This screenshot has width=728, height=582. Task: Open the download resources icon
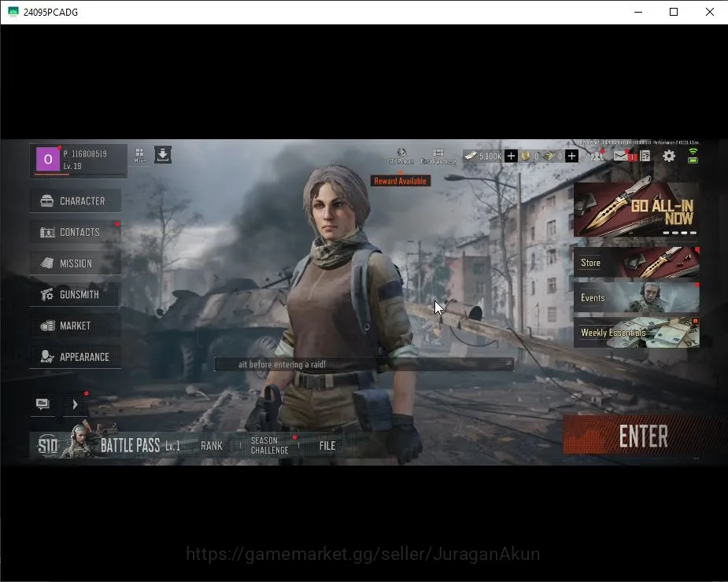(x=163, y=155)
